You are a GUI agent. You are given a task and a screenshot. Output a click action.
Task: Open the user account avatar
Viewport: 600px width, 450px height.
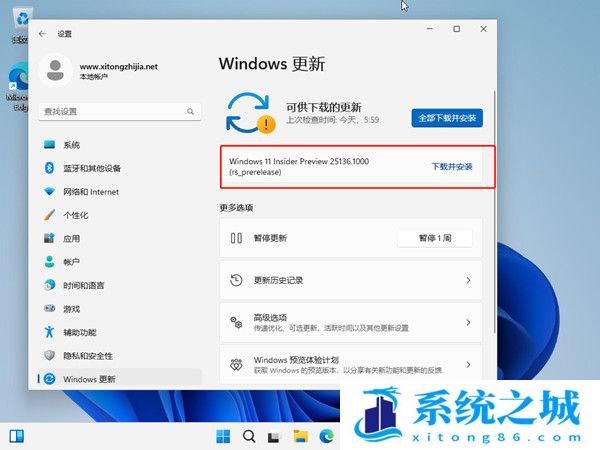[55, 70]
